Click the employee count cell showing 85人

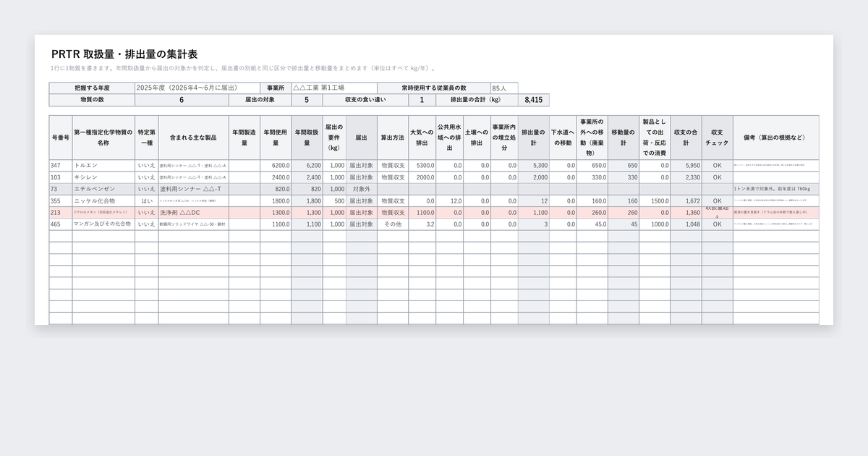[x=504, y=88]
